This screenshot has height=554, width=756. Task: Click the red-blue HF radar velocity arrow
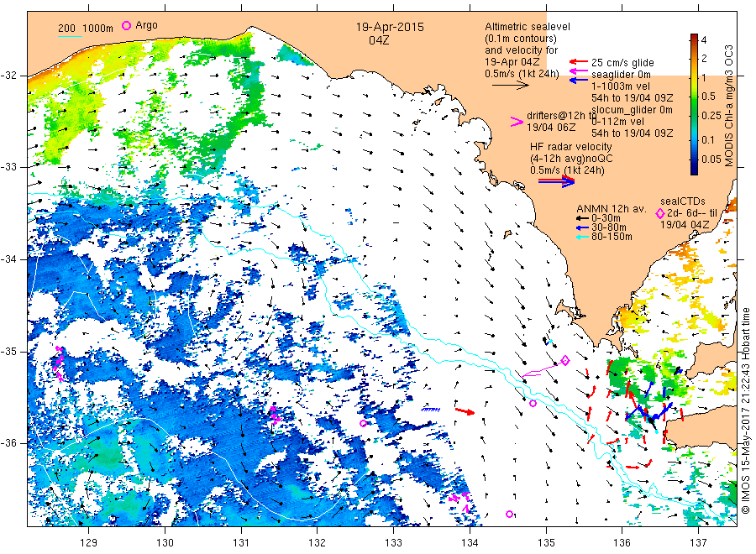coord(557,181)
